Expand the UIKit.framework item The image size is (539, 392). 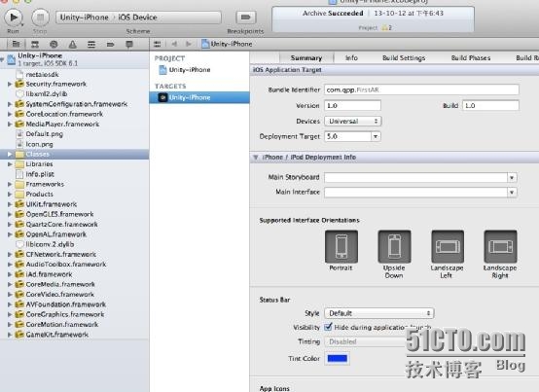tap(10, 204)
